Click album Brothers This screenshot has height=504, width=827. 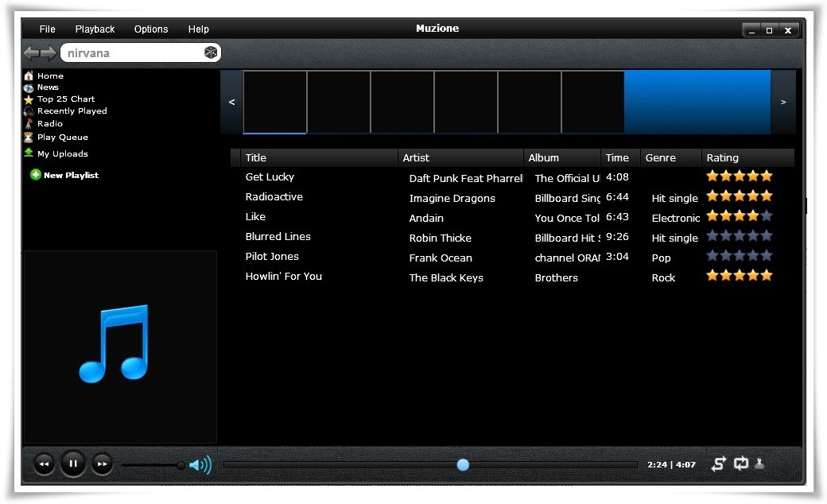pos(556,277)
